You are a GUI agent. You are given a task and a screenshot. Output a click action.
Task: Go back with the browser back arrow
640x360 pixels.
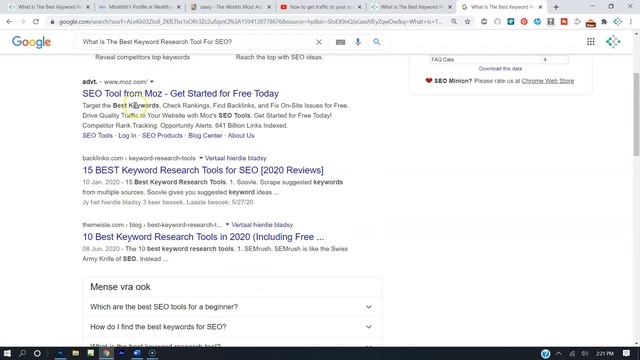pos(9,22)
